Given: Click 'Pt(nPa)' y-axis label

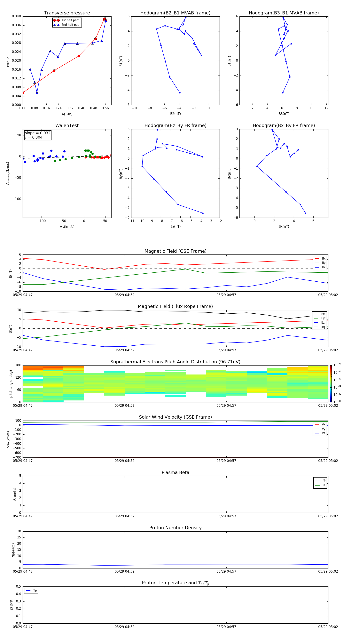Looking at the screenshot, I should [x=8, y=61].
